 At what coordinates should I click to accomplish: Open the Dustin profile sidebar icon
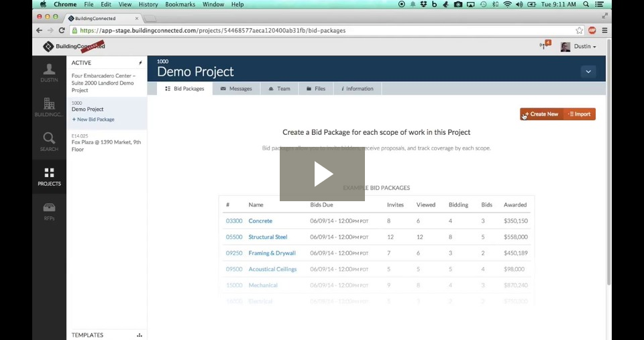pos(49,72)
